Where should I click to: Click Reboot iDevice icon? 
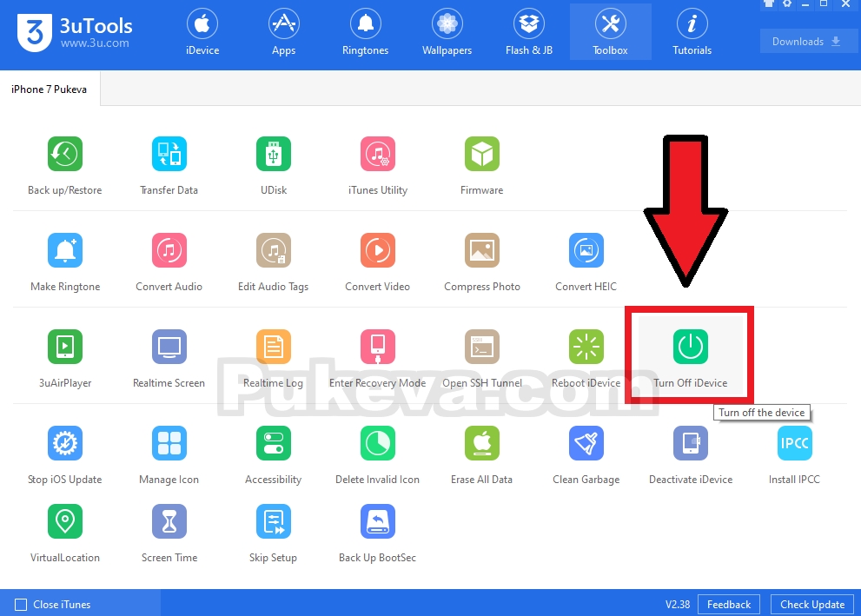tap(586, 347)
